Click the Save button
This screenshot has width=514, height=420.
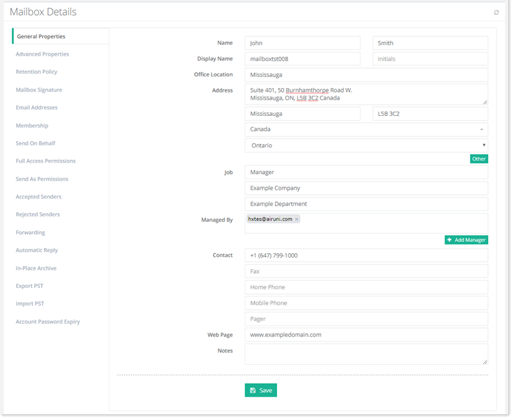pos(260,390)
